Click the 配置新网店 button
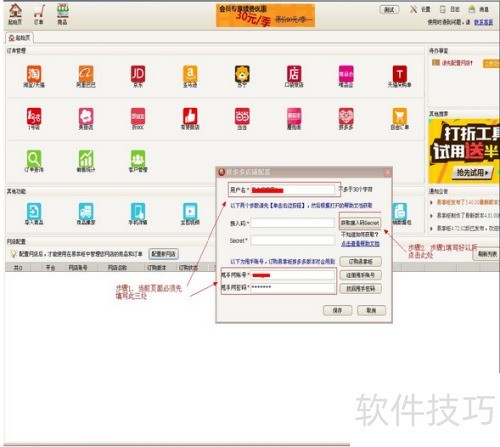This screenshot has height=447, width=500. click(x=163, y=254)
